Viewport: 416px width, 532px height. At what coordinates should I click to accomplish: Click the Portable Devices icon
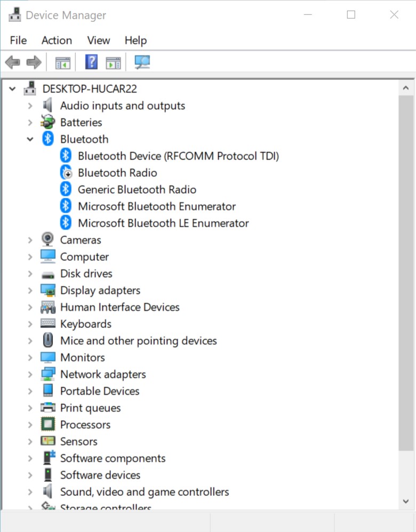(48, 391)
